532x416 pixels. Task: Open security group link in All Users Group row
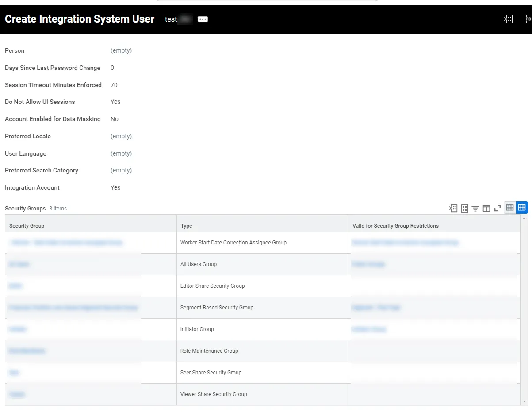click(x=19, y=264)
